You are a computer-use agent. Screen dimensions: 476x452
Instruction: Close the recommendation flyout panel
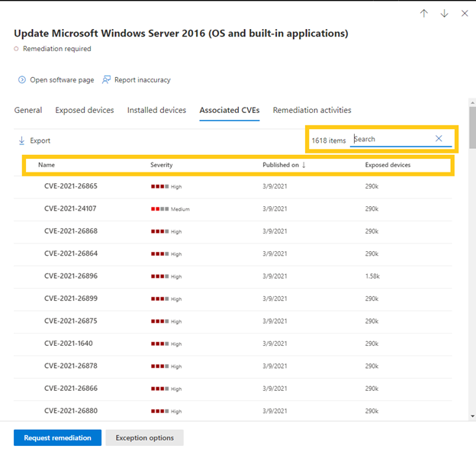465,14
